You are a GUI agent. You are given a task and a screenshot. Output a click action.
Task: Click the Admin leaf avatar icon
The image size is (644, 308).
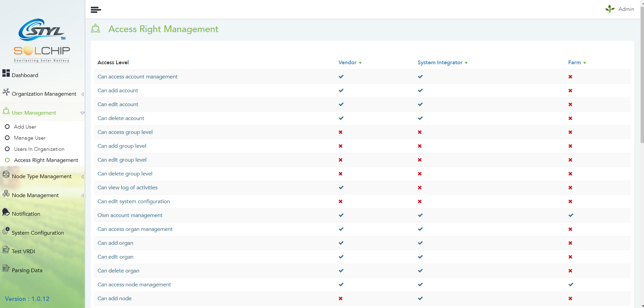[x=610, y=9]
